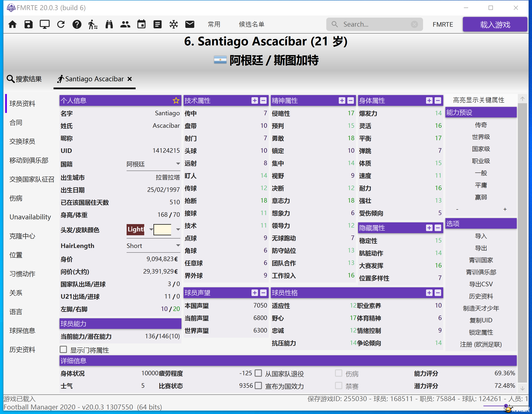The width and height of the screenshot is (532, 414).
Task: Open the help question mark icon
Action: [x=77, y=24]
